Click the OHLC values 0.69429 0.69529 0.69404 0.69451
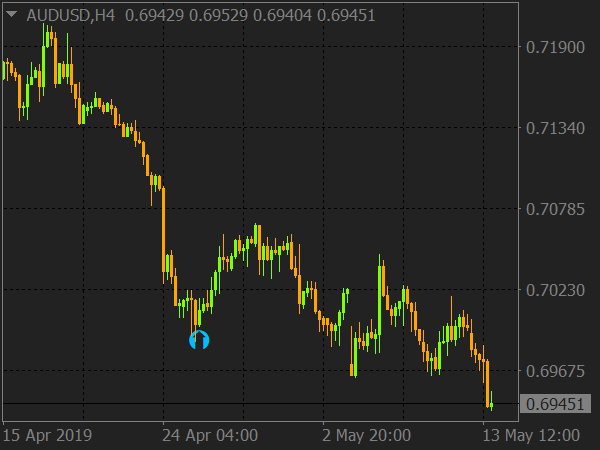 [250, 16]
